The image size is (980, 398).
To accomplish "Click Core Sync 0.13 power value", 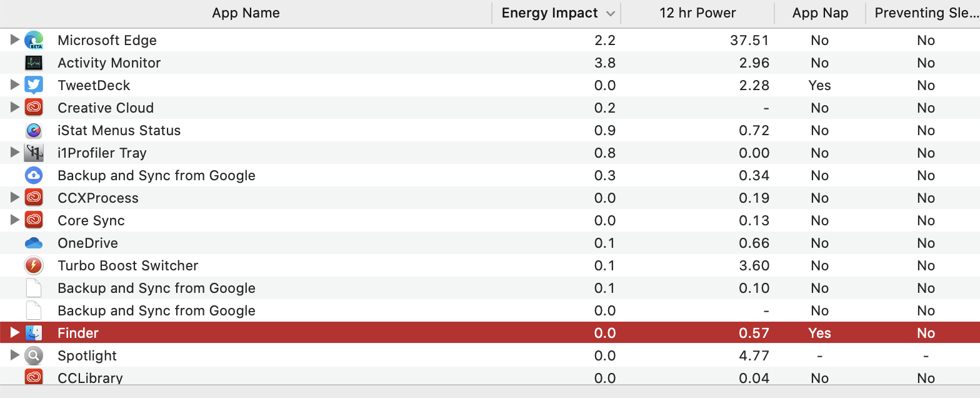I will tap(754, 220).
